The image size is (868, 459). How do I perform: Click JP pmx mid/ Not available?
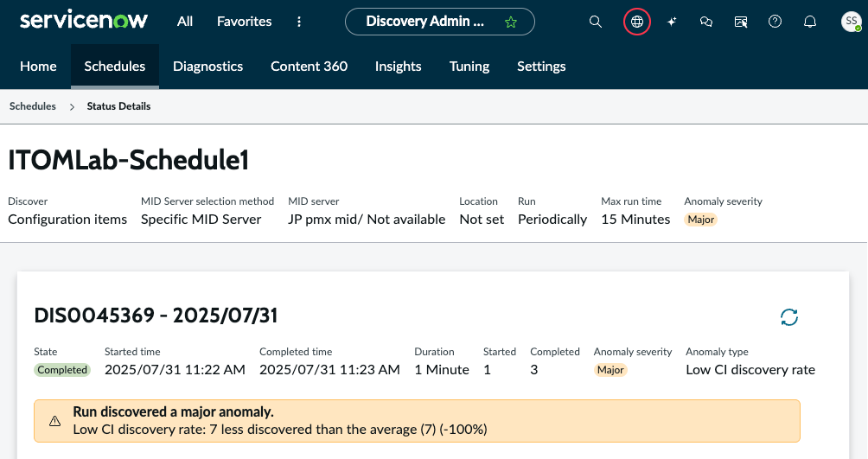[x=367, y=220]
